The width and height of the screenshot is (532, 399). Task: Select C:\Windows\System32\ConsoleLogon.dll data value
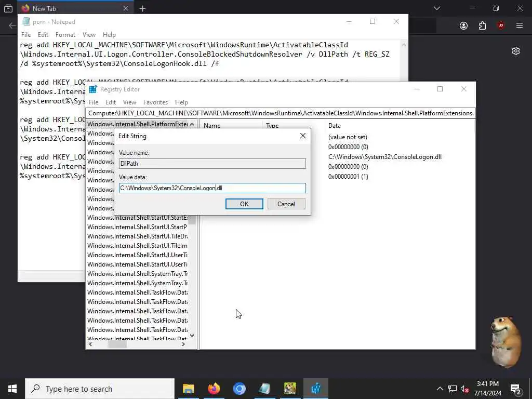[x=385, y=157]
